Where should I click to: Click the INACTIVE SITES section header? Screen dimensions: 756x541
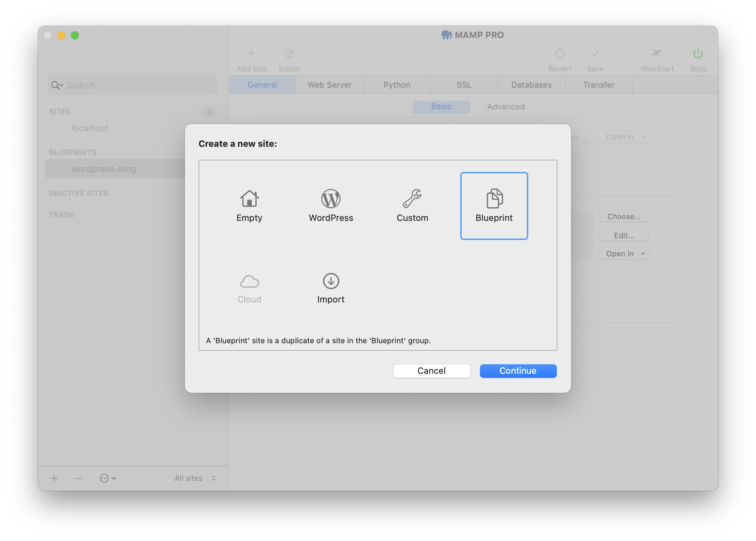click(x=79, y=193)
